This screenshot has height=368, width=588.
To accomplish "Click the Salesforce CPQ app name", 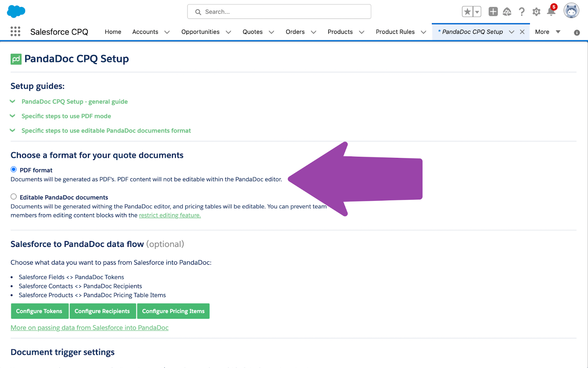I will tap(59, 32).
